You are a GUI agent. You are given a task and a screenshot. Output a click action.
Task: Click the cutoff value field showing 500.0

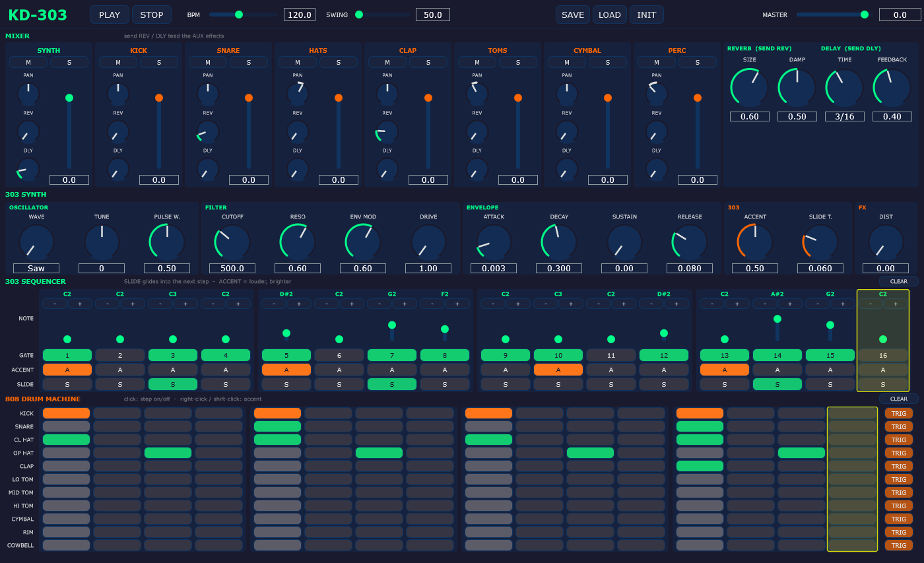(232, 269)
